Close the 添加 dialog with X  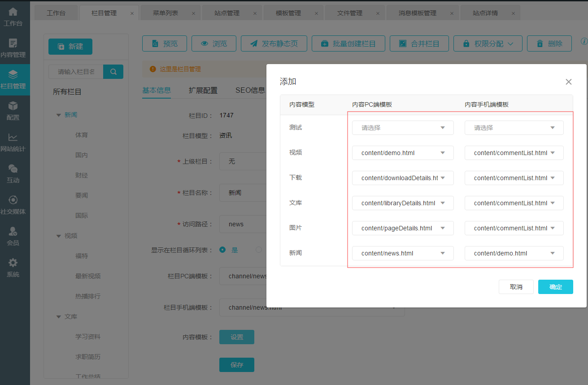(x=568, y=82)
